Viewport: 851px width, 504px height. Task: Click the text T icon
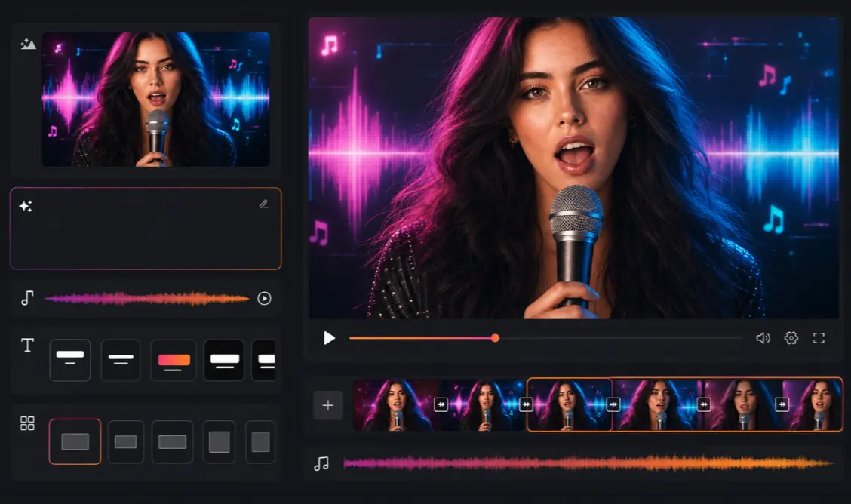pyautogui.click(x=27, y=345)
